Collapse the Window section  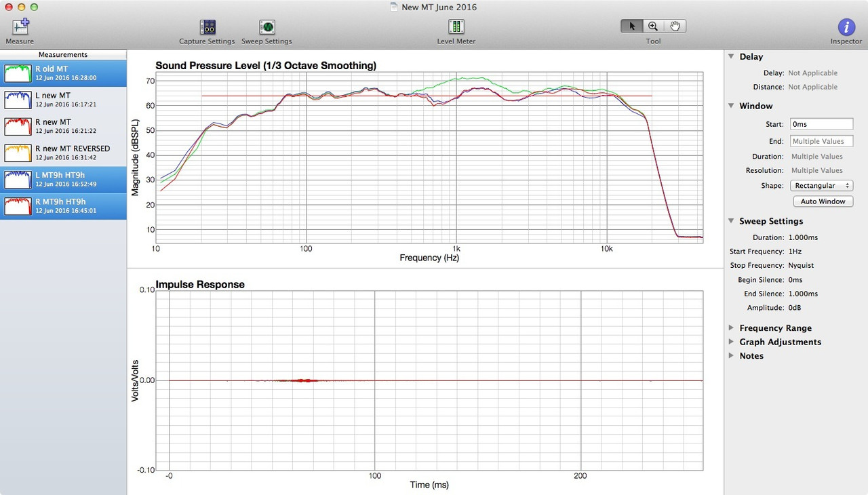click(x=732, y=106)
